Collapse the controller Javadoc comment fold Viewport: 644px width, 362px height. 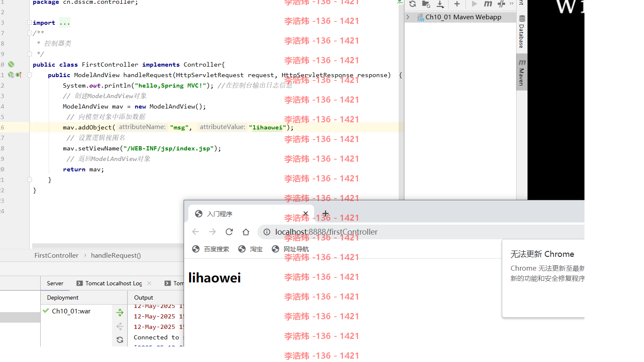click(x=29, y=33)
